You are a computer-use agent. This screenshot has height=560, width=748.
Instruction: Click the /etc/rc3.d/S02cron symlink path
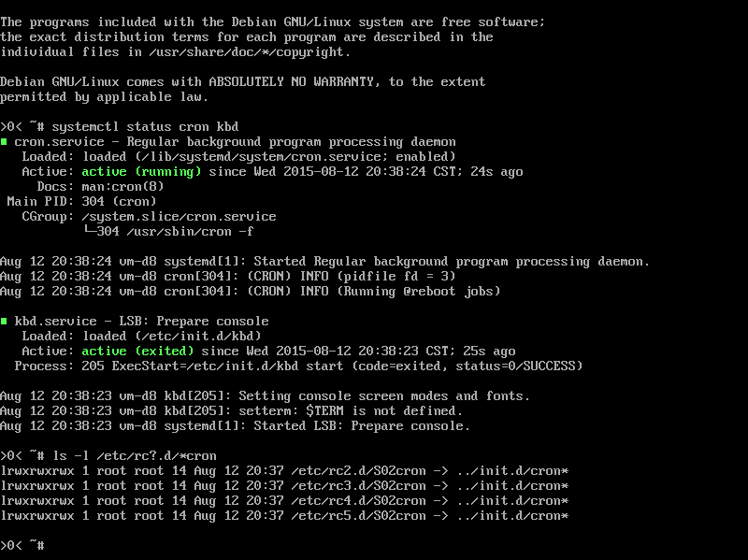(358, 485)
